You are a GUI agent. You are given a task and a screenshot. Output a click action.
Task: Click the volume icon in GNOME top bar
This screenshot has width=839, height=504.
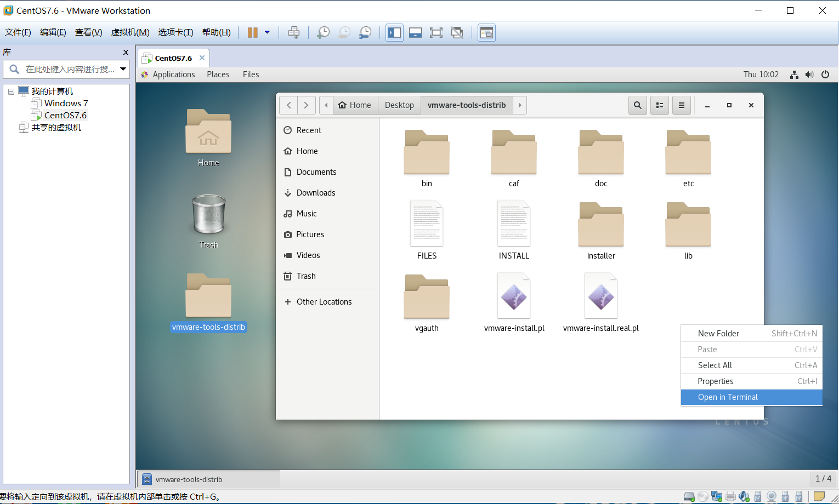pos(809,75)
